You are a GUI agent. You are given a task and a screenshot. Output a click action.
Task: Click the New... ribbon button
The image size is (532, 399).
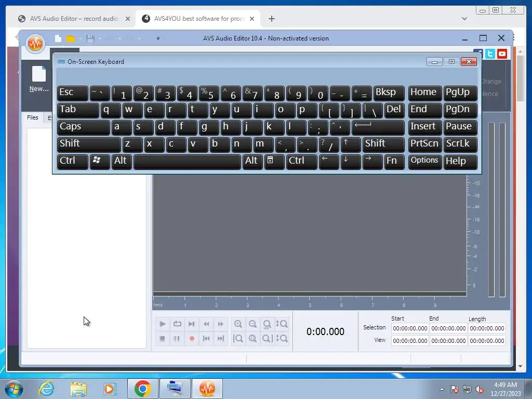pos(39,79)
